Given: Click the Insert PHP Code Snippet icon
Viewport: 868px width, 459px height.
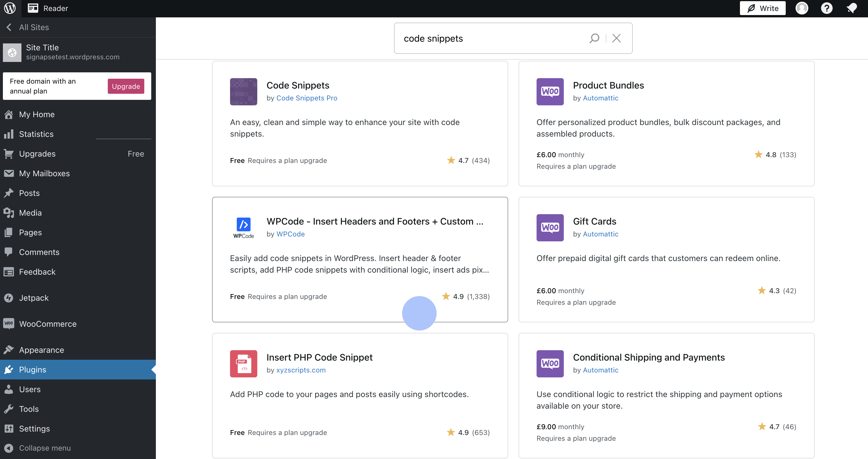Looking at the screenshot, I should [x=243, y=363].
